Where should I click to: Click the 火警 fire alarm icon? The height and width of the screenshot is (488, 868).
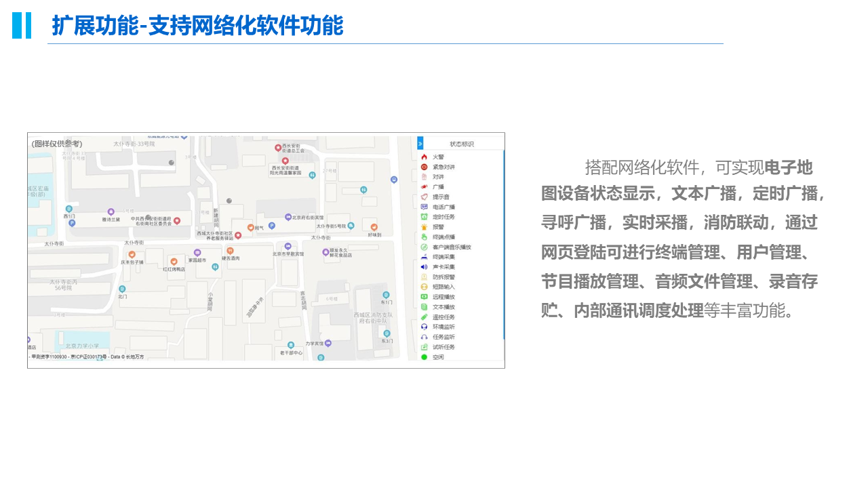(x=425, y=157)
